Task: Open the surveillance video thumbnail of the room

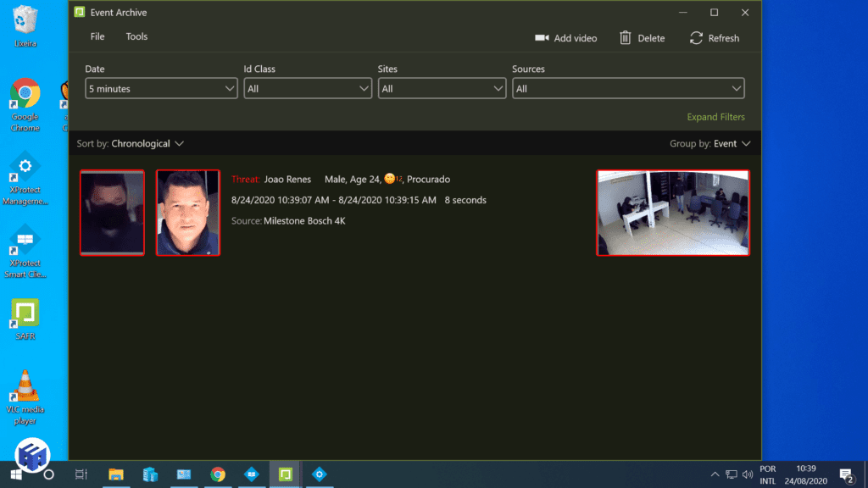Action: tap(673, 213)
